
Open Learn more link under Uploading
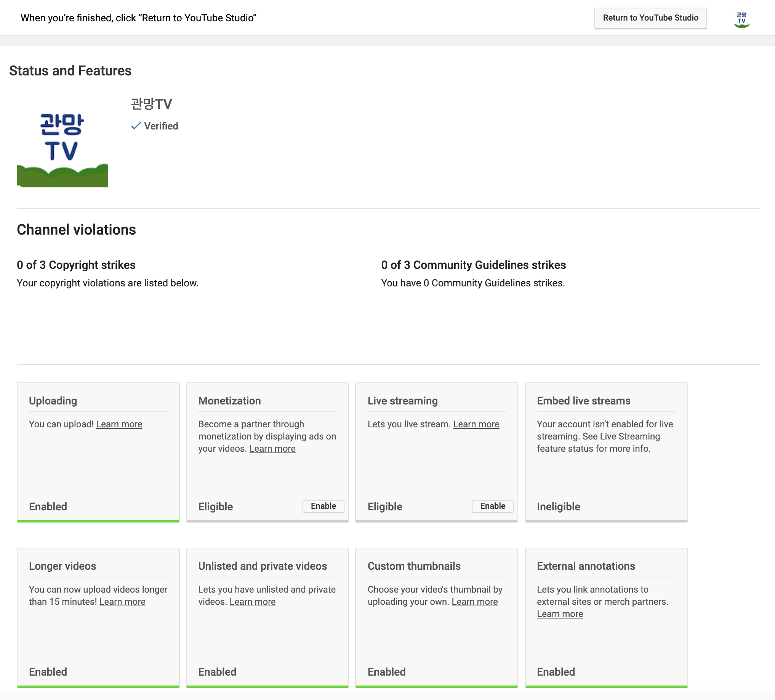(x=119, y=424)
